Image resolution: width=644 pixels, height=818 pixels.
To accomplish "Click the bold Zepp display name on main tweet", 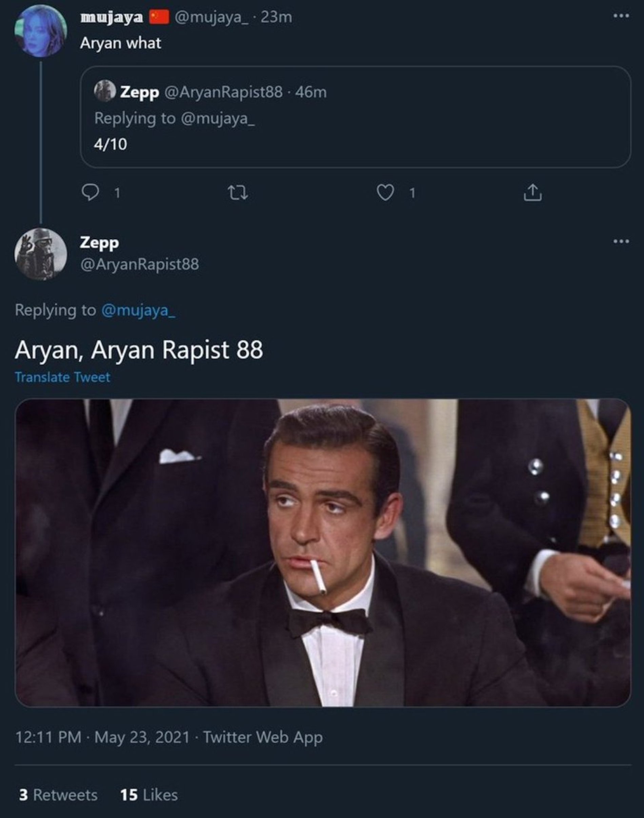I will 99,242.
